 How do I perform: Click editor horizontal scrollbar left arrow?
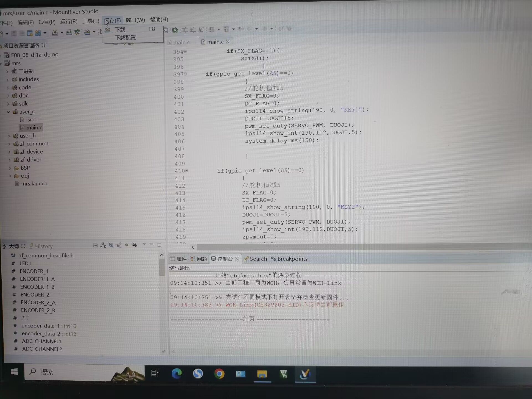(193, 247)
